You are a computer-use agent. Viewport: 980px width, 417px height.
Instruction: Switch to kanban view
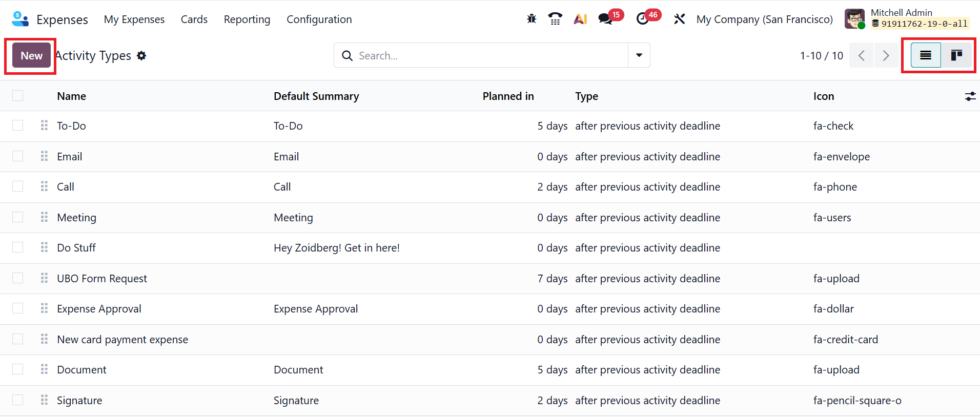(x=956, y=55)
